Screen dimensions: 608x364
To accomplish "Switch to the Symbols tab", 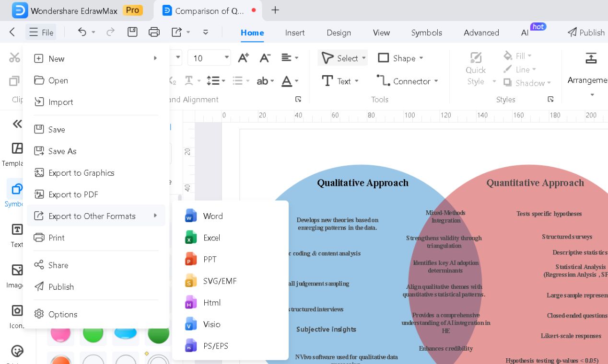I will [x=426, y=33].
